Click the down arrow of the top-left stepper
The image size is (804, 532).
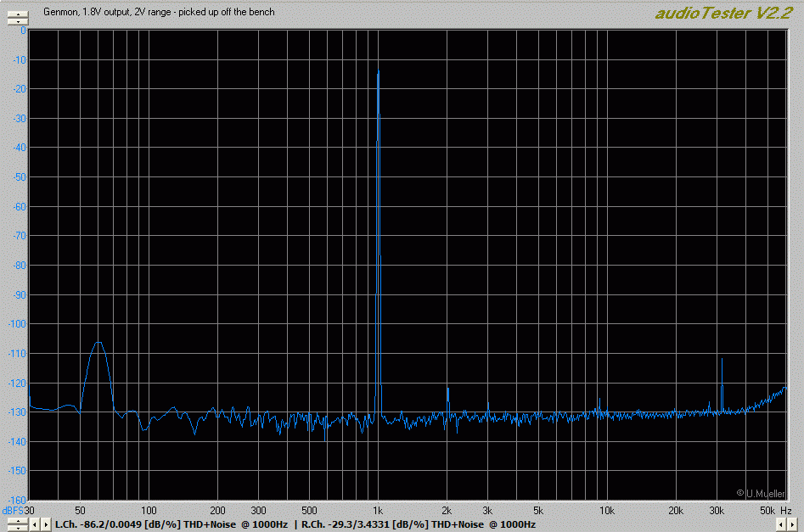click(16, 22)
